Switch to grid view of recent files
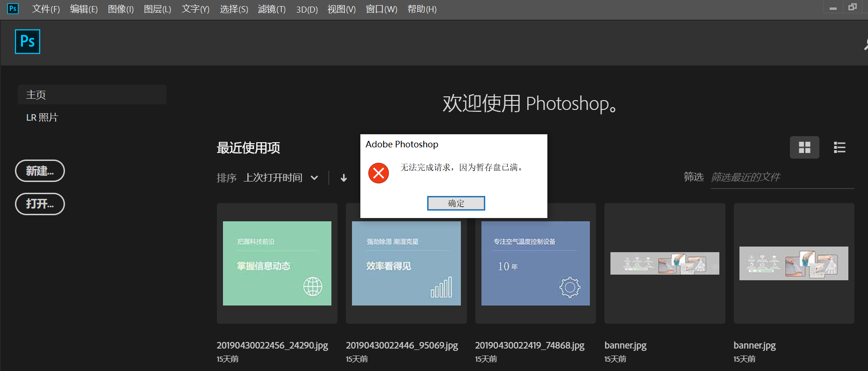The height and width of the screenshot is (371, 868). click(x=804, y=147)
